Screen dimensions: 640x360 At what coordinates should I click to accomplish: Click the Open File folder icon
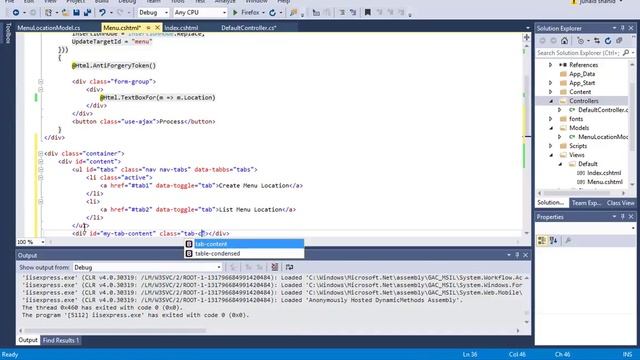(x=65, y=13)
